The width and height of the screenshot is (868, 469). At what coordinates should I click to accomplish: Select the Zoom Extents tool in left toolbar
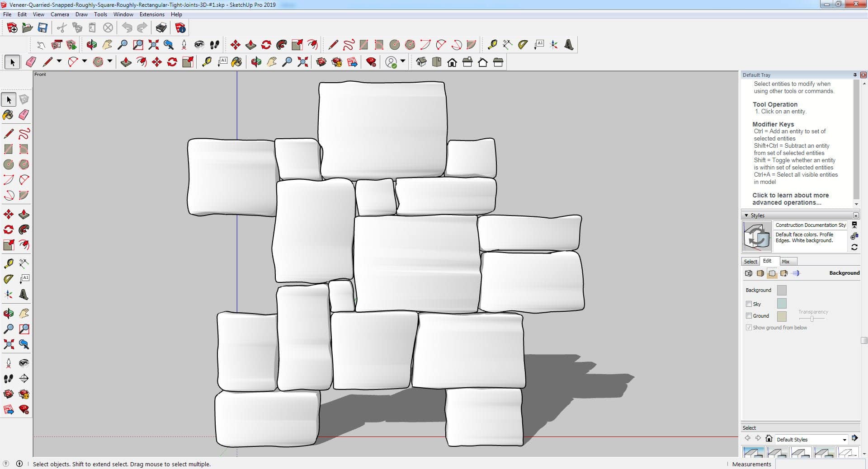(8, 344)
